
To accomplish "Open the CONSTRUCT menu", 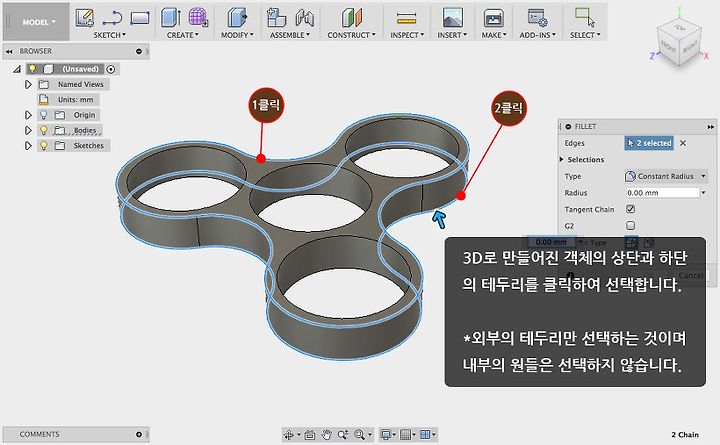I will tap(351, 35).
